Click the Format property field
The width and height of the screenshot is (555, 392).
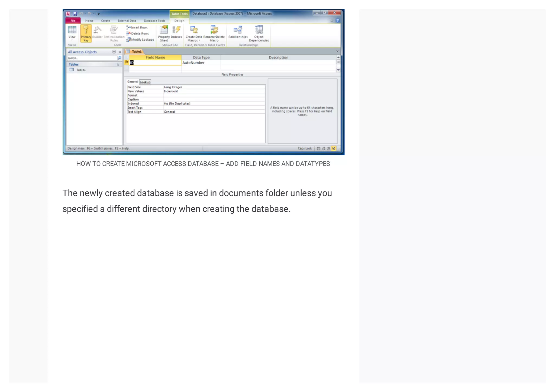pos(214,95)
